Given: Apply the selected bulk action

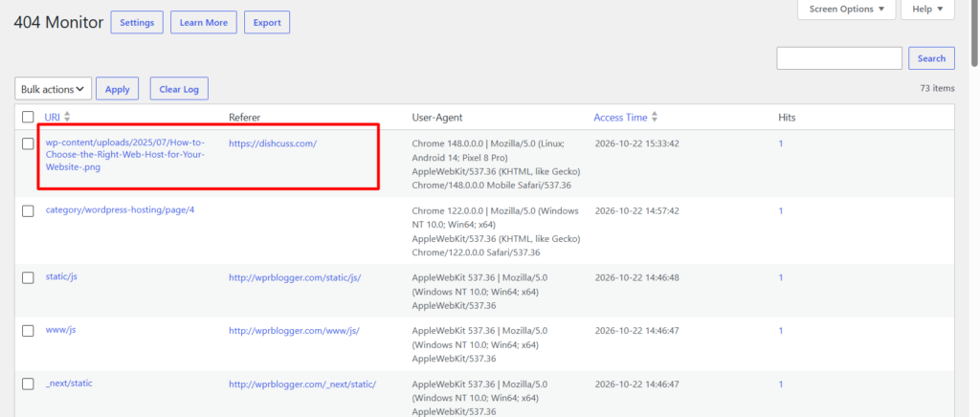Looking at the screenshot, I should [x=117, y=89].
